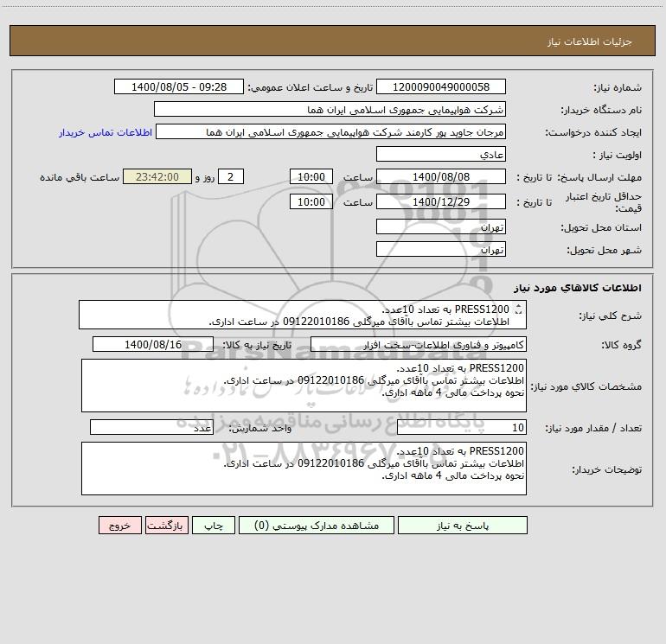This screenshot has width=666, height=644.
Task: Click the announcement date field 1400/08/05 - 09:28
Action: pyautogui.click(x=179, y=86)
